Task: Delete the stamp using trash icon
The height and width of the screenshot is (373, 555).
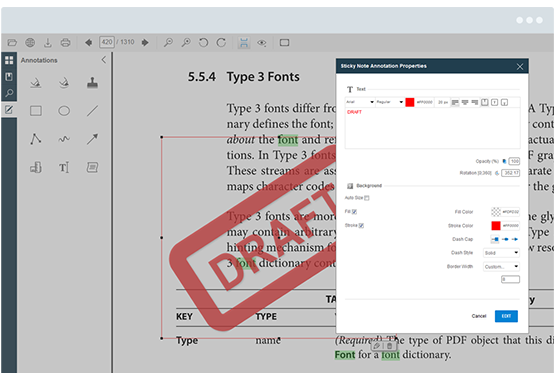Action: click(390, 346)
